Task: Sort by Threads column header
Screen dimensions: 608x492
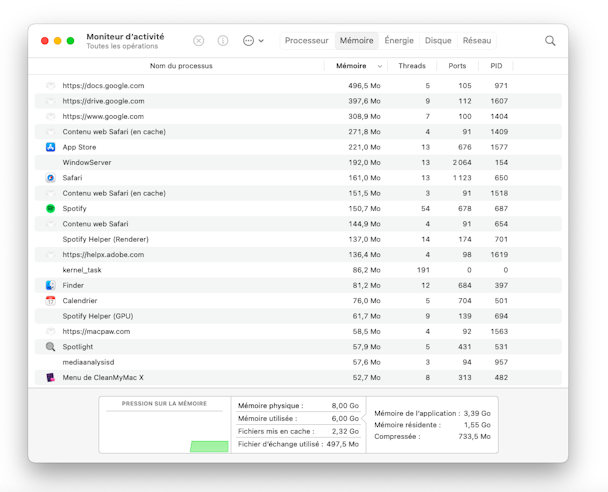Action: (412, 66)
